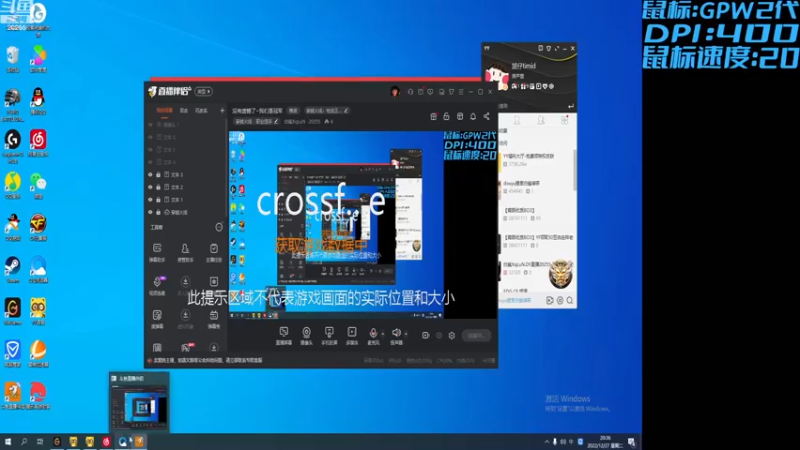Open the WeChat desktop icon

[x=38, y=185]
